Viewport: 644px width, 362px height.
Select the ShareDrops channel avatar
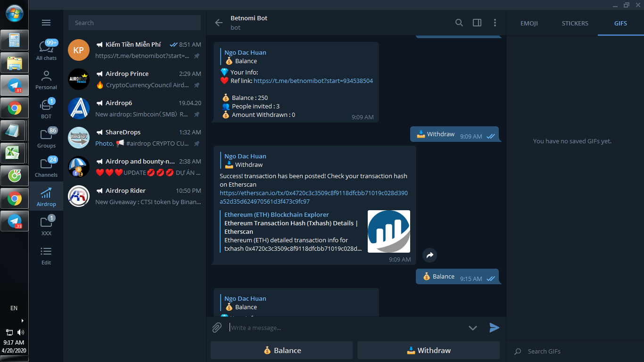[x=79, y=138]
